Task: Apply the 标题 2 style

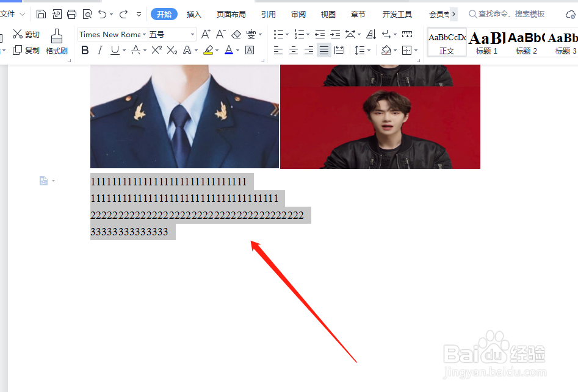Action: [x=526, y=42]
